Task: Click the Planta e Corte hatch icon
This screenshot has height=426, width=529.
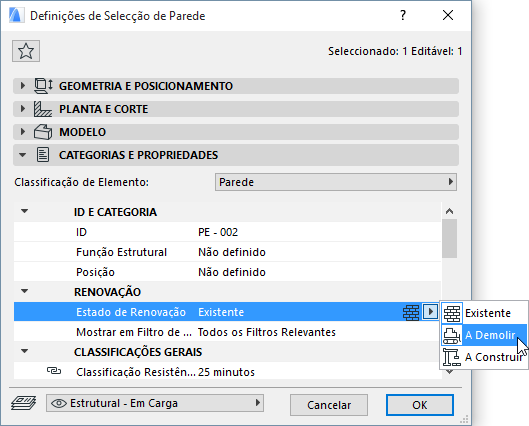Action: [43, 109]
